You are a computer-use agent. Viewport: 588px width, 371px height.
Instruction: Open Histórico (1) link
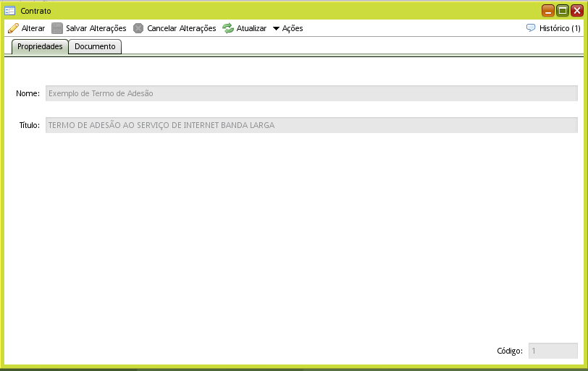[560, 28]
